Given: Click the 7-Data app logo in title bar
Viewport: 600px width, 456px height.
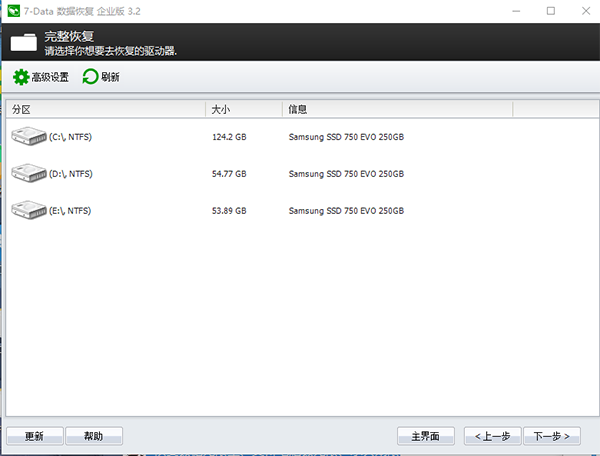Looking at the screenshot, I should (x=14, y=11).
